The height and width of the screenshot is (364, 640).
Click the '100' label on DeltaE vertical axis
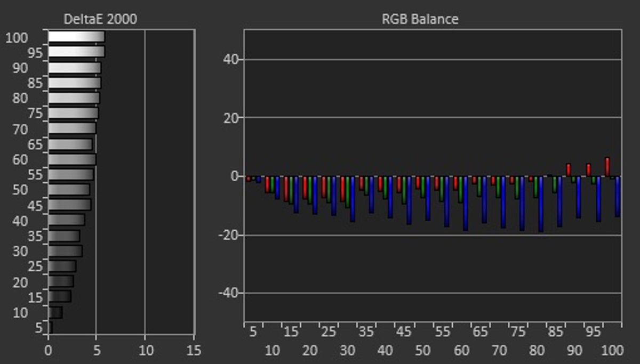16,37
